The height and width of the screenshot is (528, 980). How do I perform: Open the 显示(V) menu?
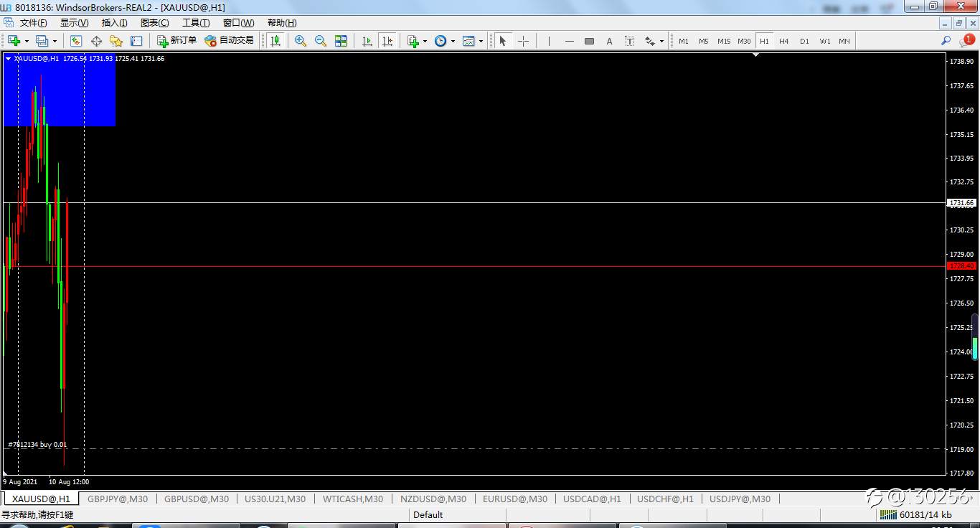74,23
